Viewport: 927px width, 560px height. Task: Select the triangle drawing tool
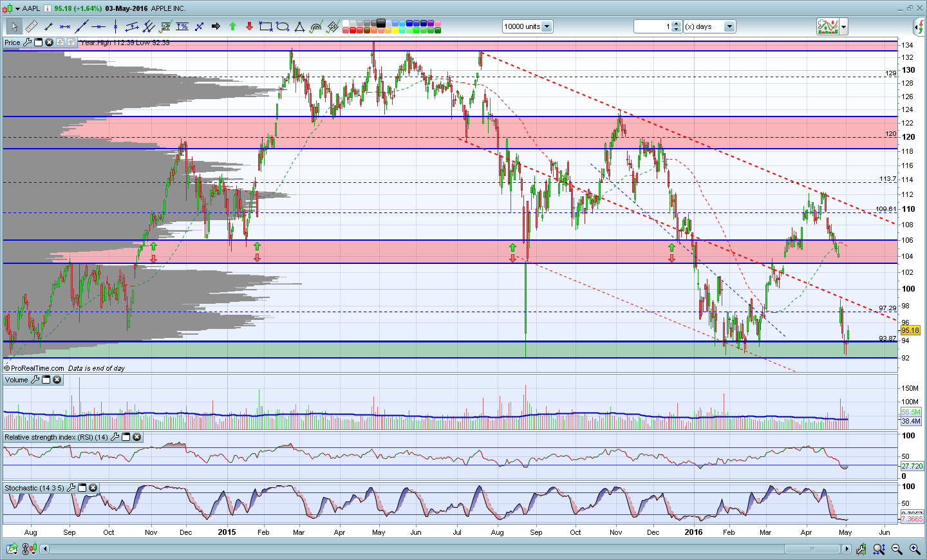299,26
